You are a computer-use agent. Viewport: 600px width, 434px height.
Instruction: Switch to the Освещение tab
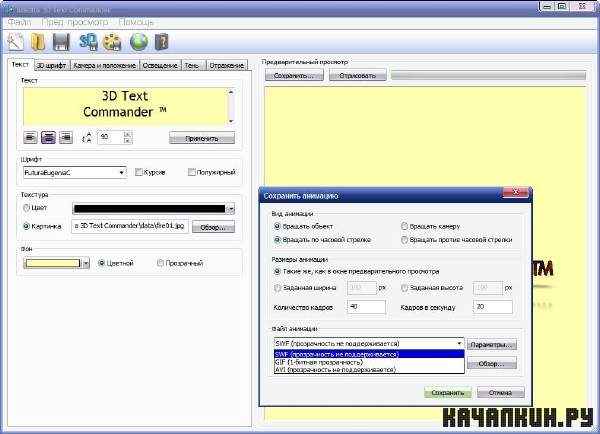(160, 65)
